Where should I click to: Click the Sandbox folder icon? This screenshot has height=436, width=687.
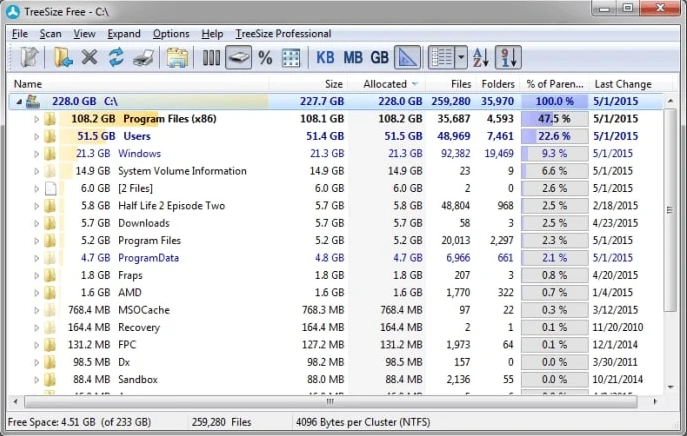point(50,379)
